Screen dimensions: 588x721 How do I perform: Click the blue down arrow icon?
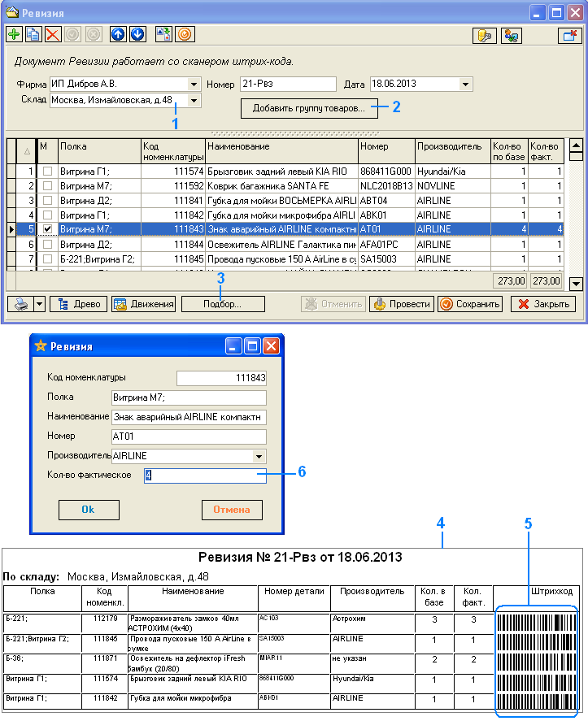click(137, 34)
